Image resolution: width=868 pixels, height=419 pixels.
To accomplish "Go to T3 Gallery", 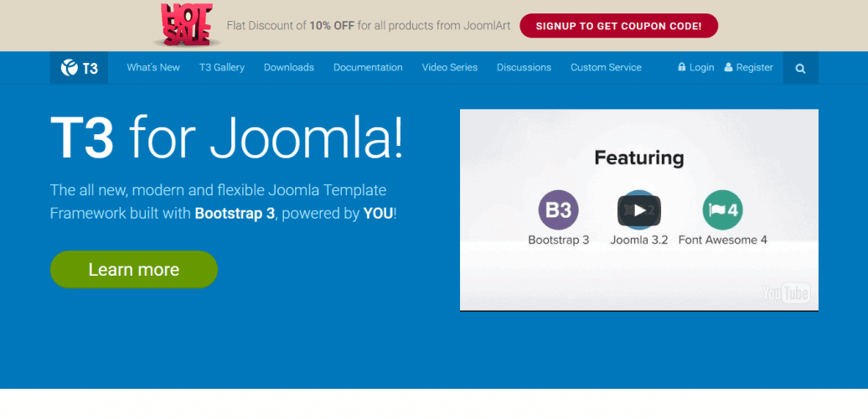I will 222,68.
